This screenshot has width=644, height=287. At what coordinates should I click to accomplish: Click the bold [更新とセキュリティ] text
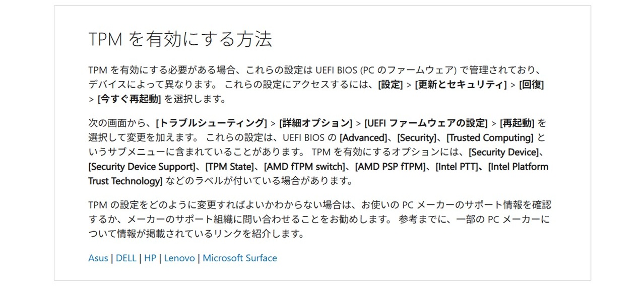[x=461, y=85]
